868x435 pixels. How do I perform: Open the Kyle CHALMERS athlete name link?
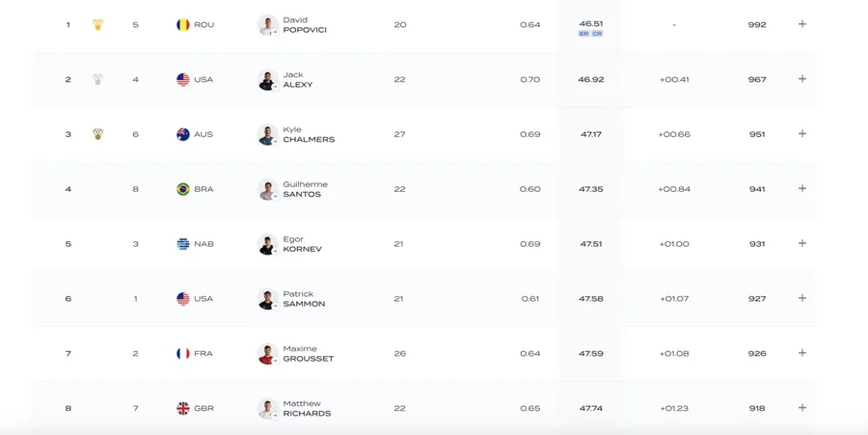(309, 134)
